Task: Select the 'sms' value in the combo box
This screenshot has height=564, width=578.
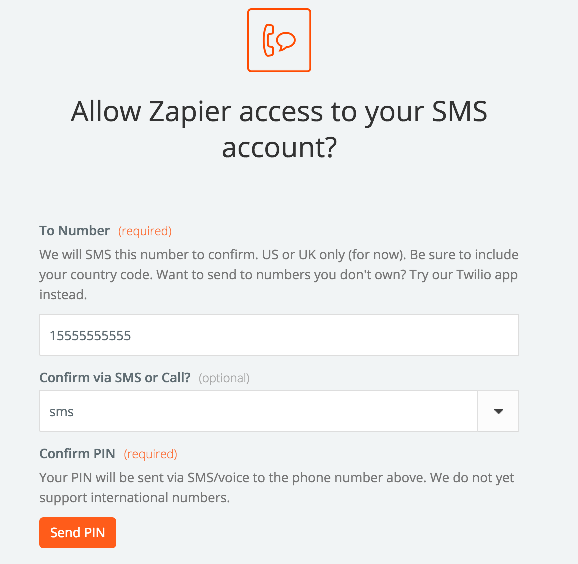Action: pyautogui.click(x=62, y=412)
